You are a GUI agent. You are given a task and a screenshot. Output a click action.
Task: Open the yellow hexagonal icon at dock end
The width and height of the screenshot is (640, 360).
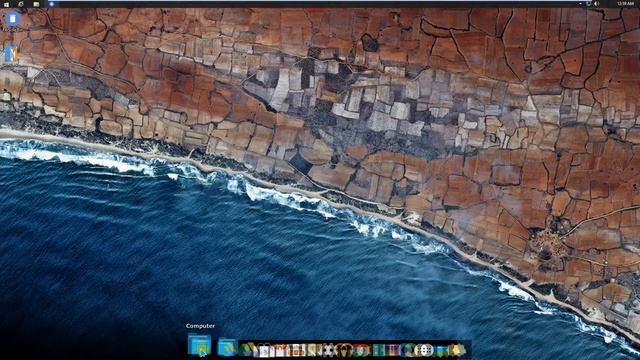click(457, 350)
